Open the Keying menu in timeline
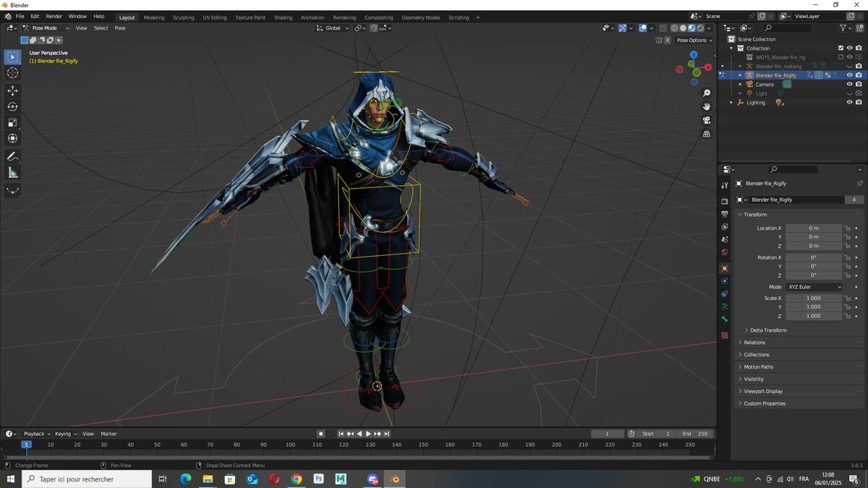Viewport: 868px width, 488px height. point(65,434)
